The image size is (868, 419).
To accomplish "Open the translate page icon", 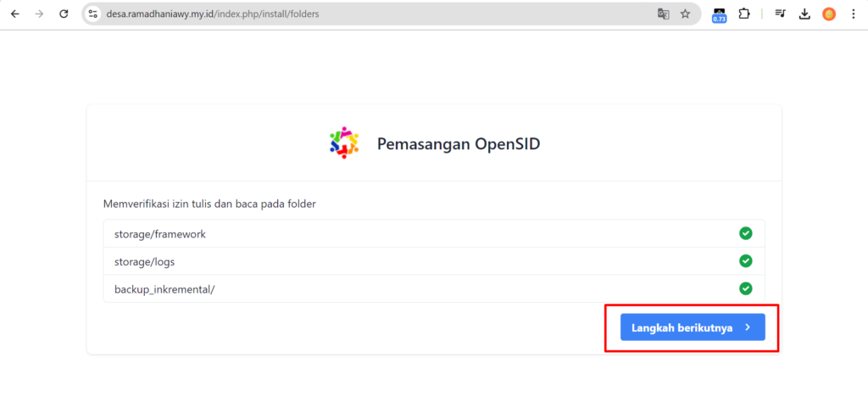I will [663, 14].
